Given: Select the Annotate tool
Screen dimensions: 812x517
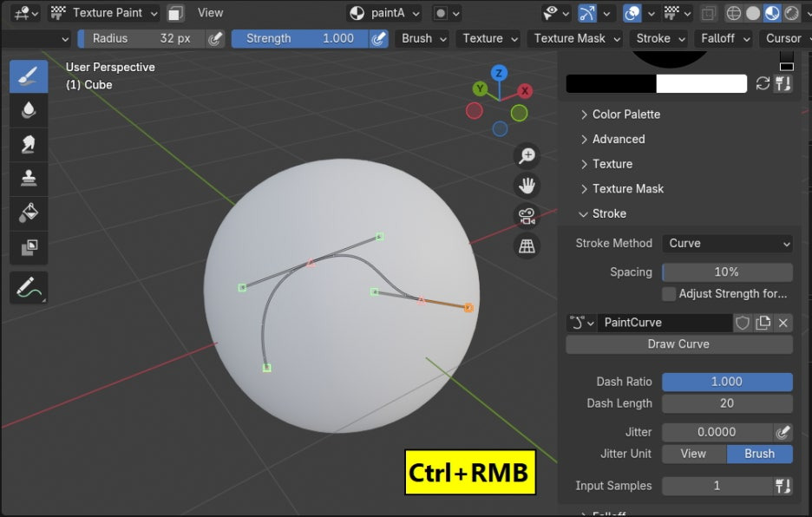Looking at the screenshot, I should pyautogui.click(x=29, y=287).
